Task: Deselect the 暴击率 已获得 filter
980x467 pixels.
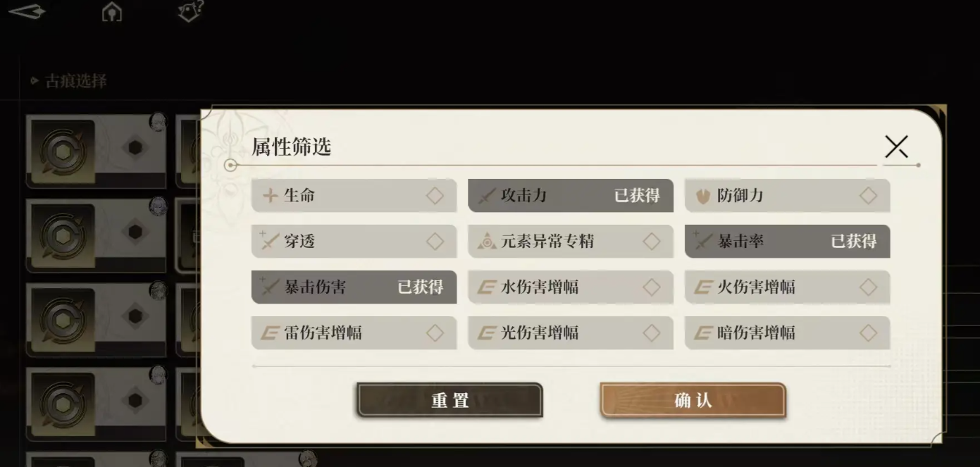Action: [787, 242]
